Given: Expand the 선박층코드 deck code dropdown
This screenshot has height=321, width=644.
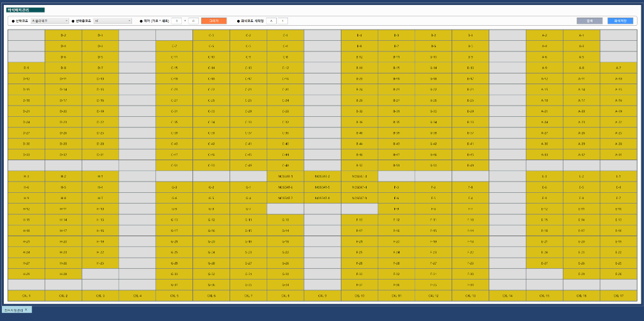Looking at the screenshot, I should (113, 21).
